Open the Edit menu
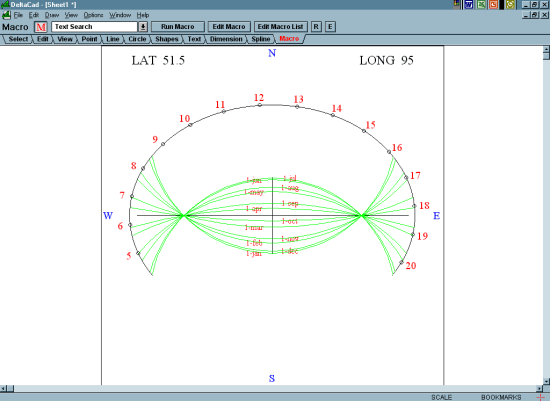This screenshot has width=550, height=401. tap(34, 15)
